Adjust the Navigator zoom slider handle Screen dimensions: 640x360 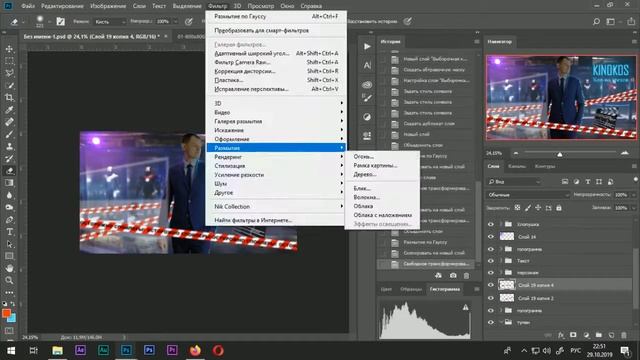(560, 154)
